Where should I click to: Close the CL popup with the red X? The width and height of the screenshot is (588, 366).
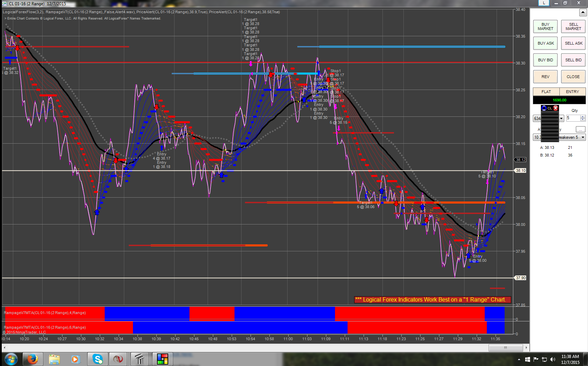pyautogui.click(x=556, y=108)
